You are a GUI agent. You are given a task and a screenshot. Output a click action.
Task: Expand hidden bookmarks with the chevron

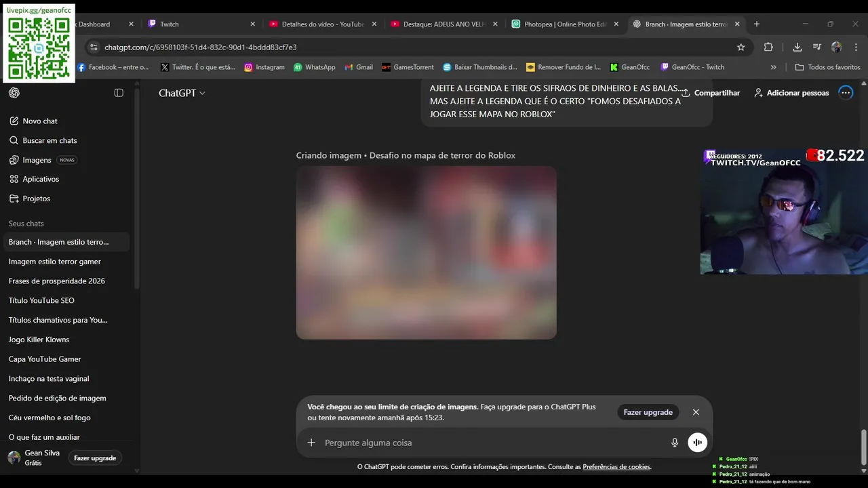tap(774, 67)
